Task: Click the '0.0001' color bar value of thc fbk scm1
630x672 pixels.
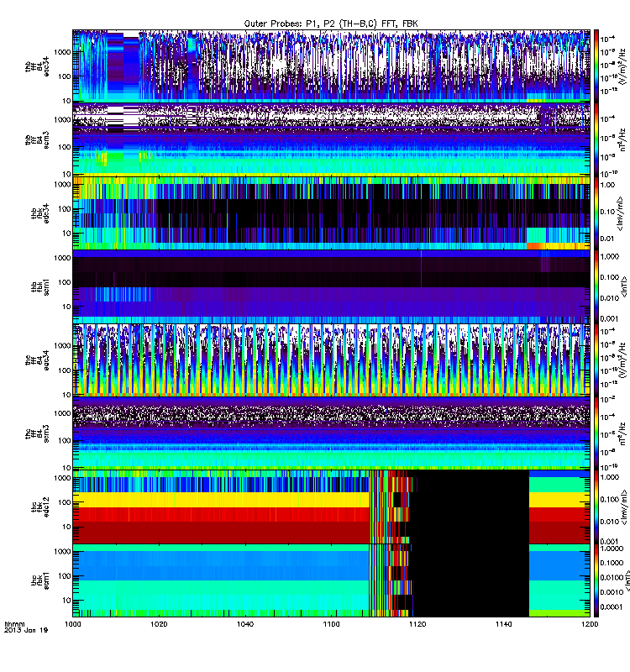Action: [612, 606]
